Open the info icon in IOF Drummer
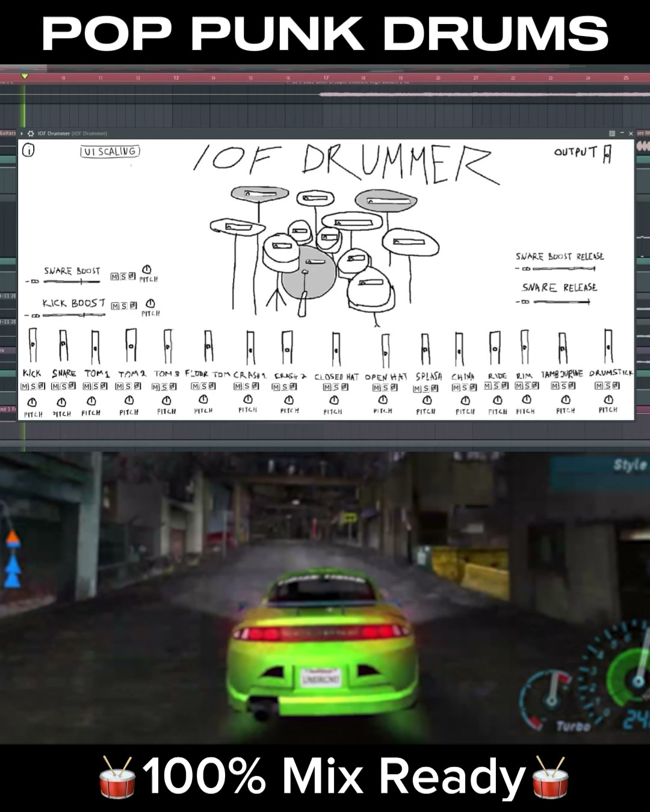The width and height of the screenshot is (650, 812). (28, 151)
